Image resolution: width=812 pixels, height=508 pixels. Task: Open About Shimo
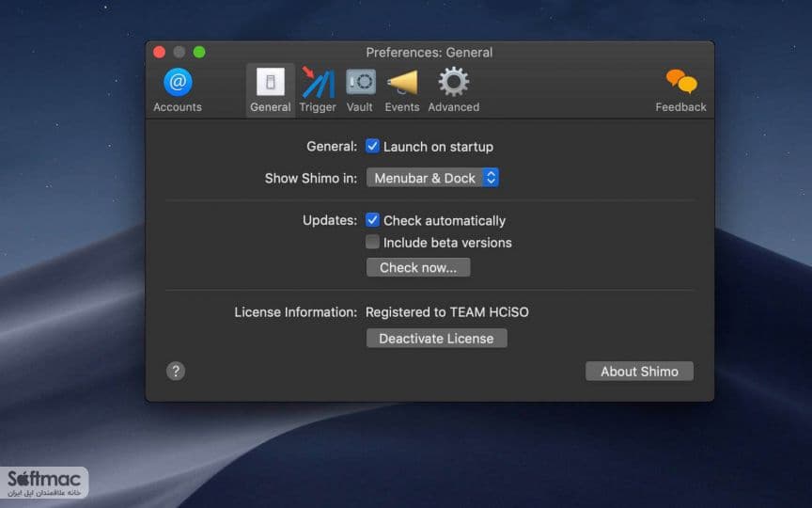[640, 372]
